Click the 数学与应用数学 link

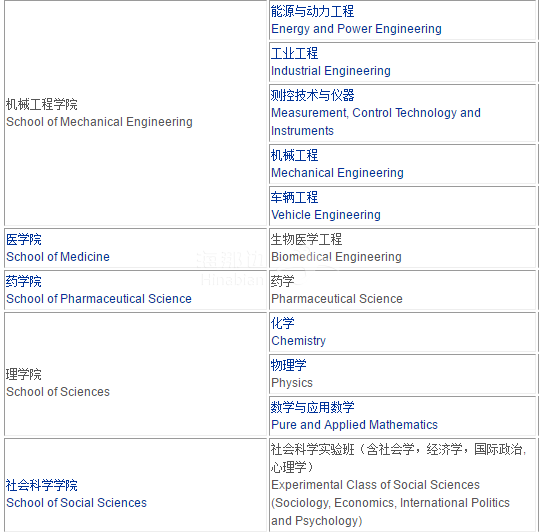click(312, 407)
